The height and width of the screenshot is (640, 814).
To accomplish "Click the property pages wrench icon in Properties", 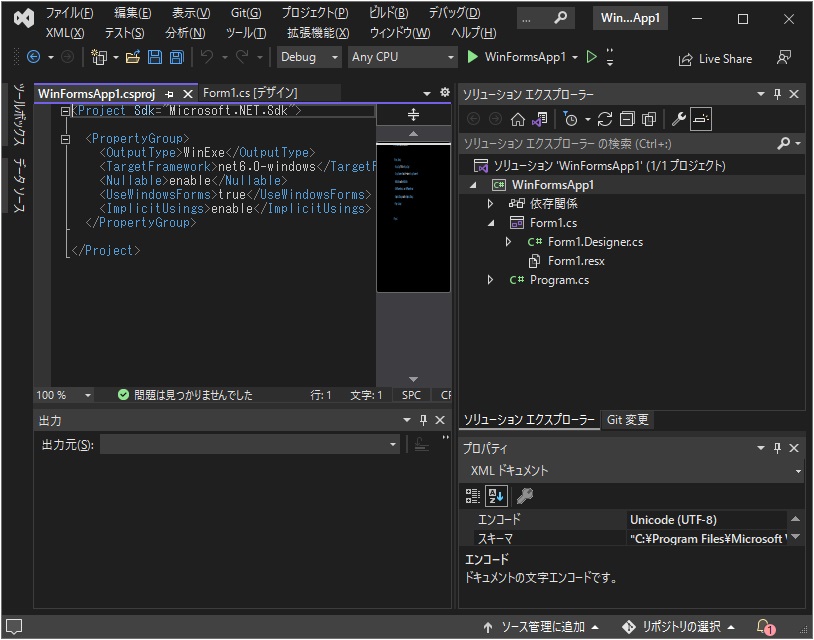I will pos(525,496).
